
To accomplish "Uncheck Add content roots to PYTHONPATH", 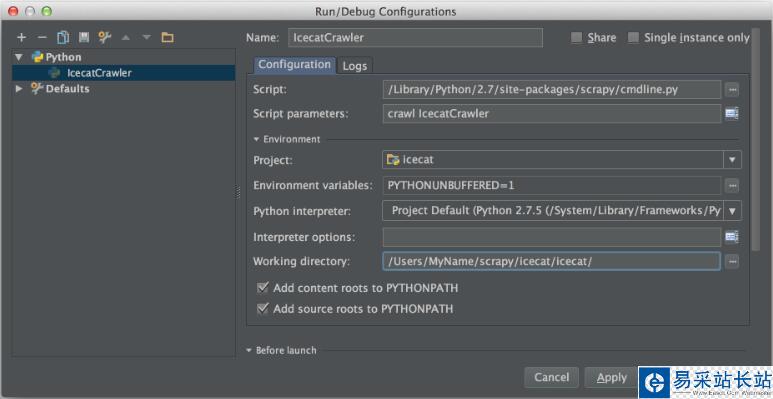I will point(263,288).
